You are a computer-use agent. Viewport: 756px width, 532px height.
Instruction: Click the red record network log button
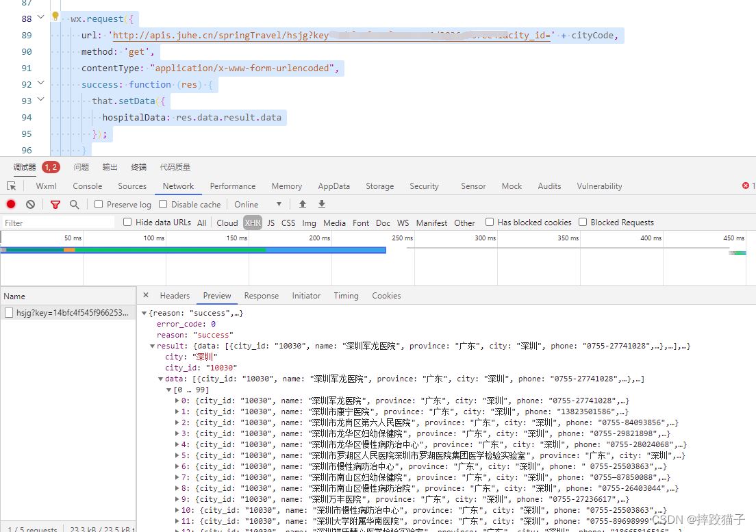coord(11,204)
